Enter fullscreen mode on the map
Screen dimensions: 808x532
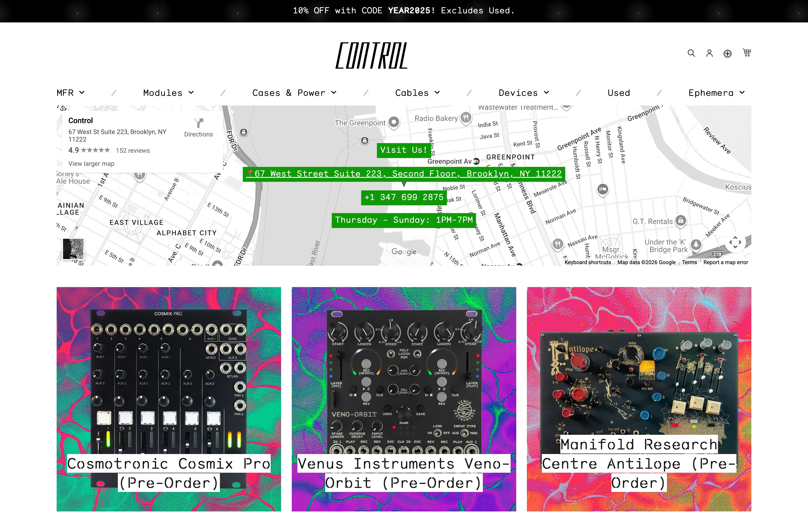pyautogui.click(x=735, y=242)
